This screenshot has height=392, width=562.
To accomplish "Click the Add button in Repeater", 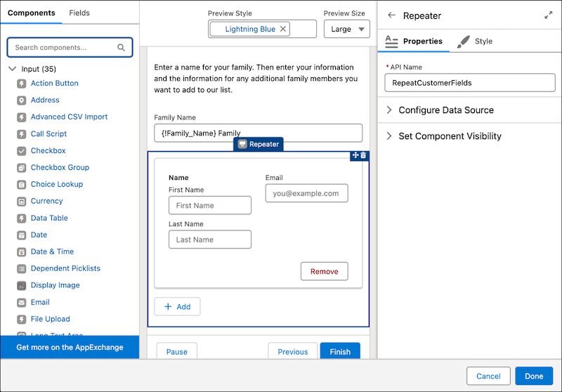I will coord(177,307).
